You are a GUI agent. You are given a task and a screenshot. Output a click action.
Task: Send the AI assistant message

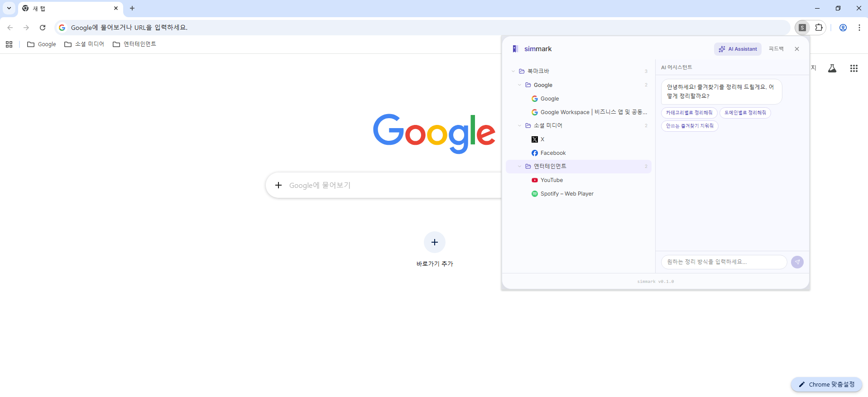797,262
